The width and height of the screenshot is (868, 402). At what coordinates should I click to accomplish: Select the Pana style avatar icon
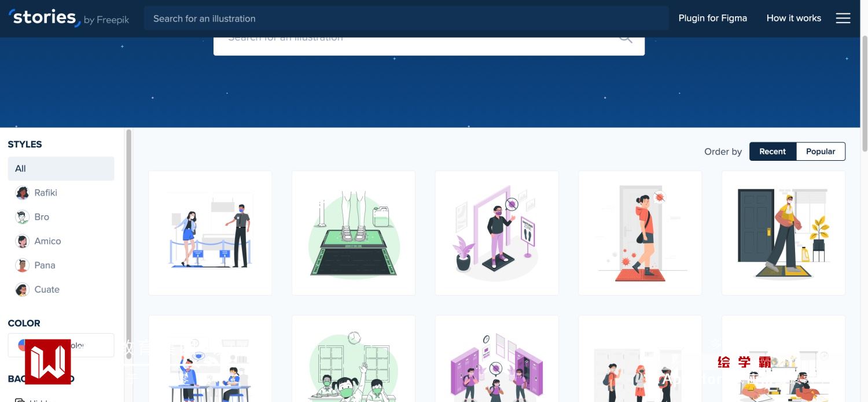pos(23,266)
